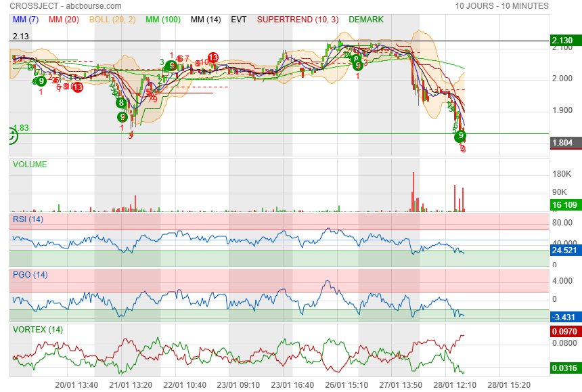582x392 pixels.
Task: Open the 10 JOURS - 10 MINUTES period selector
Action: 501,6
